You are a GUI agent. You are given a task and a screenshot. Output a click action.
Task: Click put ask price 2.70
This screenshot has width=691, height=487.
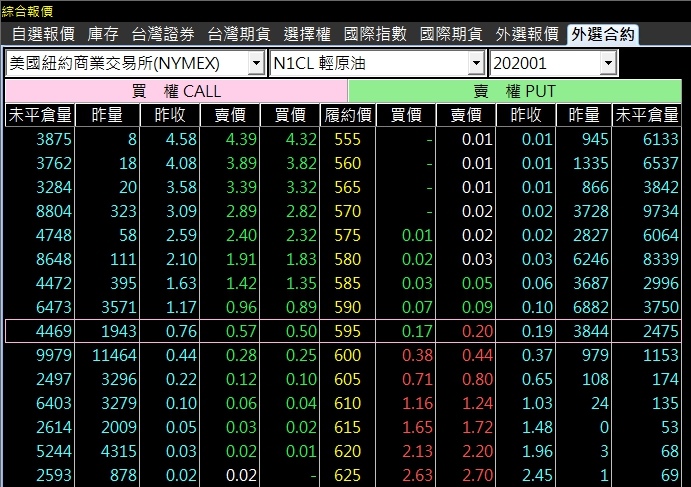tap(477, 475)
